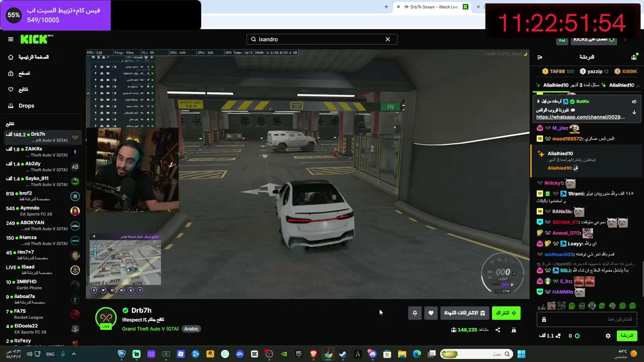644x362 pixels.
Task: Hide the pinned BotRix message
Action: point(634,102)
